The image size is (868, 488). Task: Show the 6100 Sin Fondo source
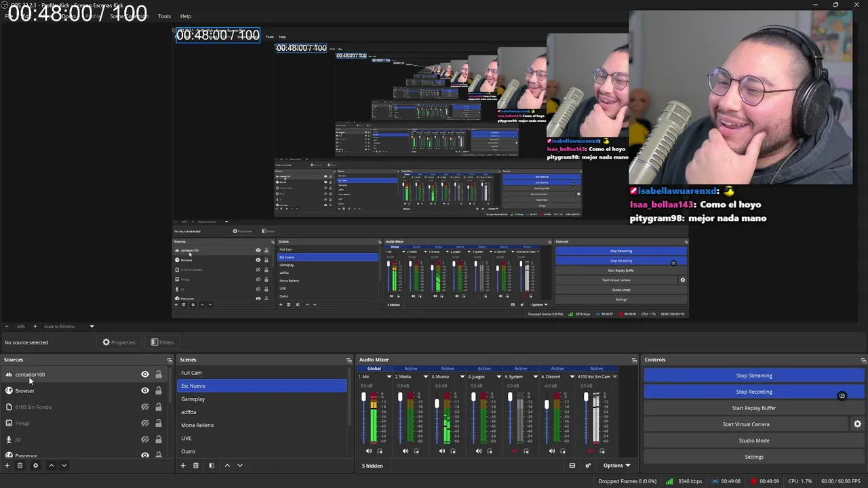(144, 407)
